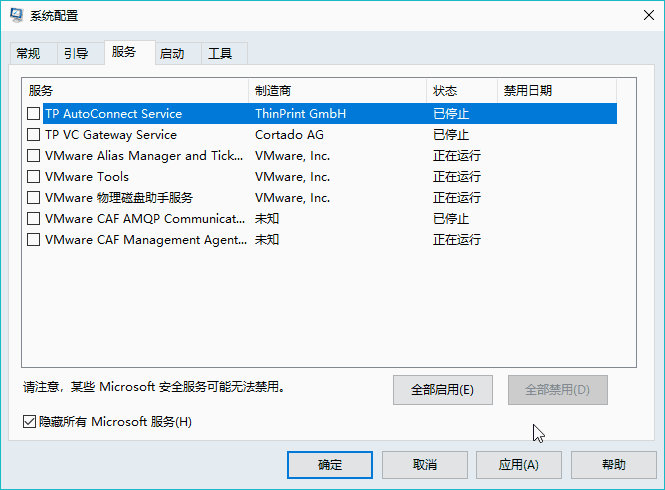Close the 系统配置 window
Image resolution: width=665 pixels, height=490 pixels.
pos(641,16)
